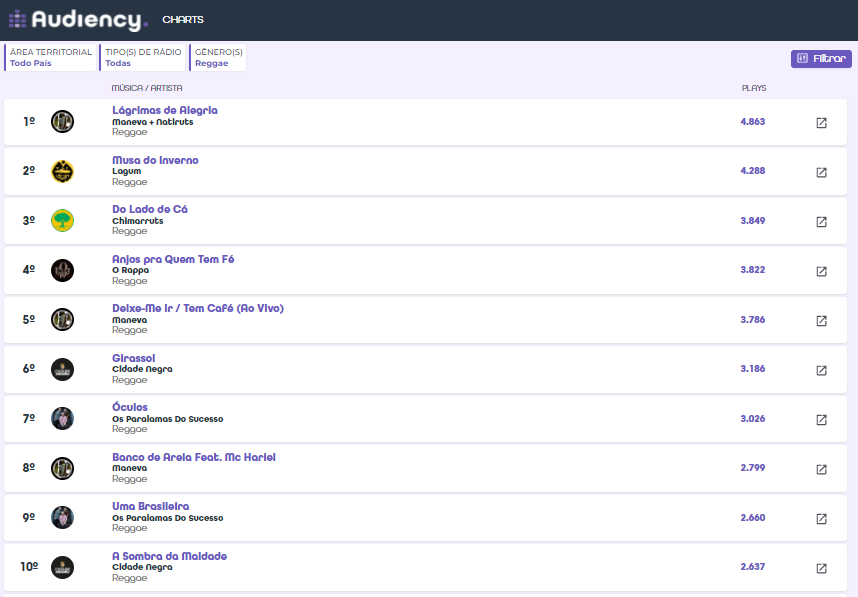Image resolution: width=858 pixels, height=597 pixels.
Task: Click the Audiency logo
Action: click(x=78, y=20)
